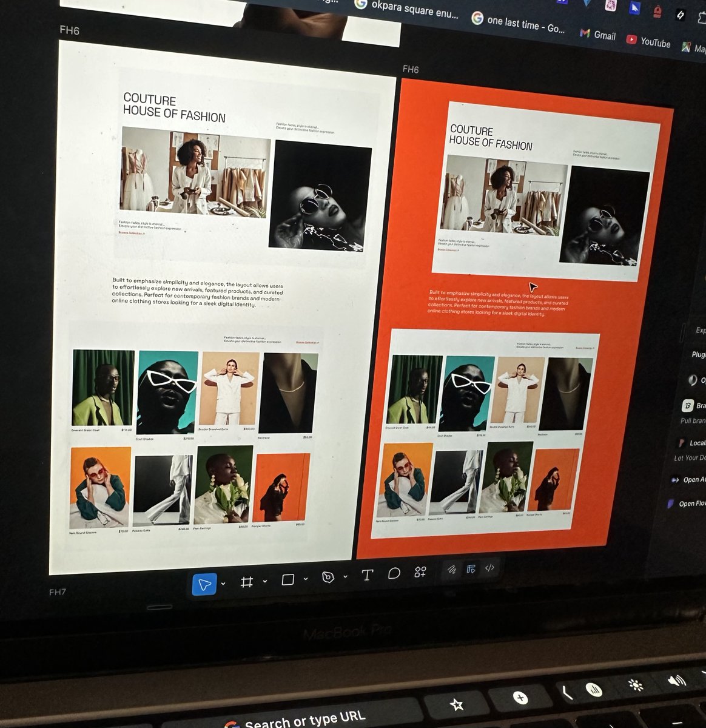The image size is (706, 728).
Task: Select COUTURE HOUSE OF FASHION heading, white frame
Action: tap(173, 107)
